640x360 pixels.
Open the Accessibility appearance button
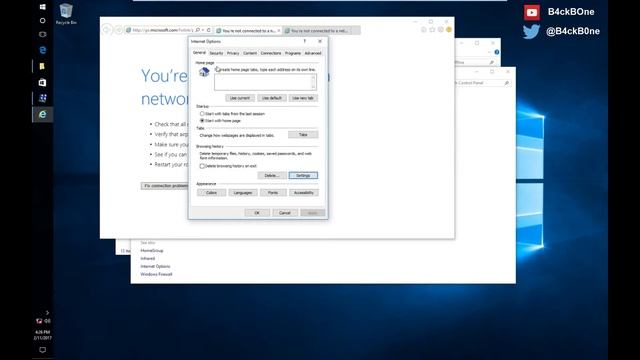click(304, 193)
